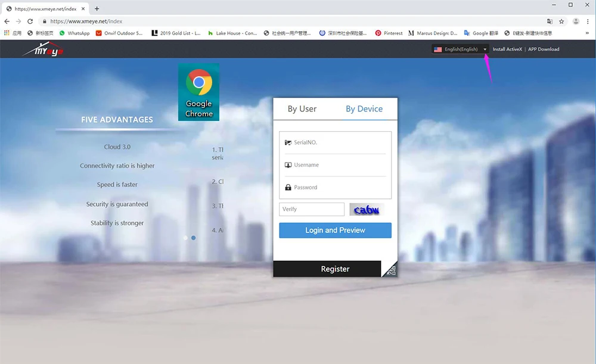
Task: Open the Lake House bookmark
Action: (232, 33)
